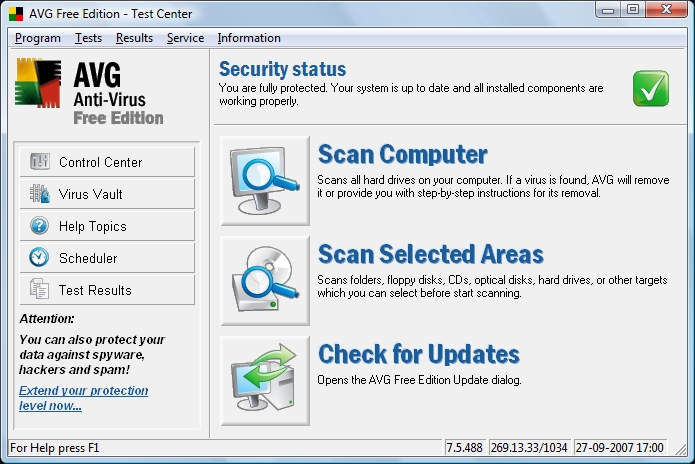Click the Scan Selected Areas disk icon

[265, 281]
